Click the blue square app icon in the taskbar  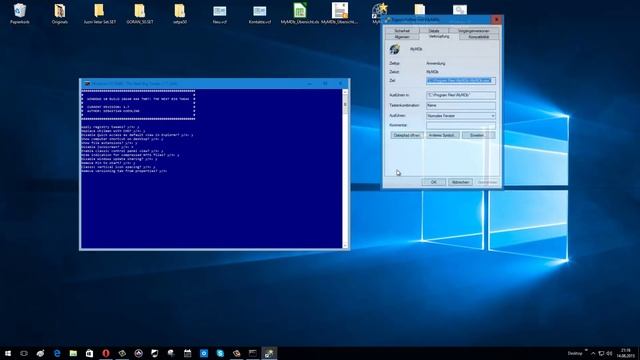204,353
